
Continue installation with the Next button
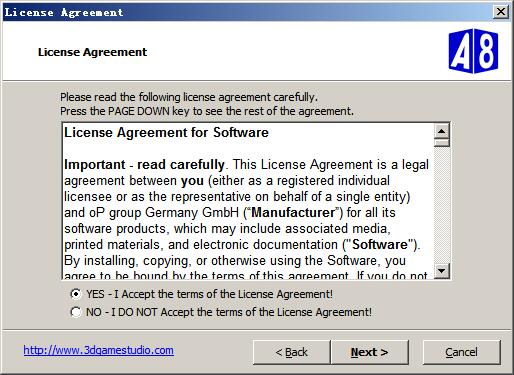click(x=370, y=352)
